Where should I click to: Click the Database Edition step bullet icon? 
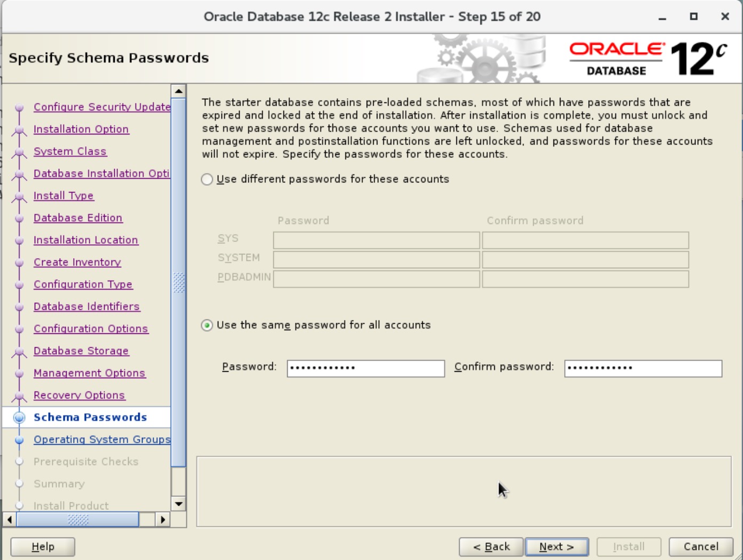(x=19, y=218)
